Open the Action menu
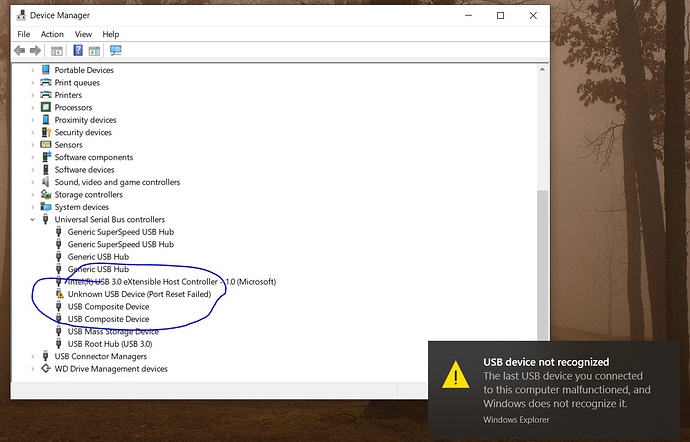 52,34
